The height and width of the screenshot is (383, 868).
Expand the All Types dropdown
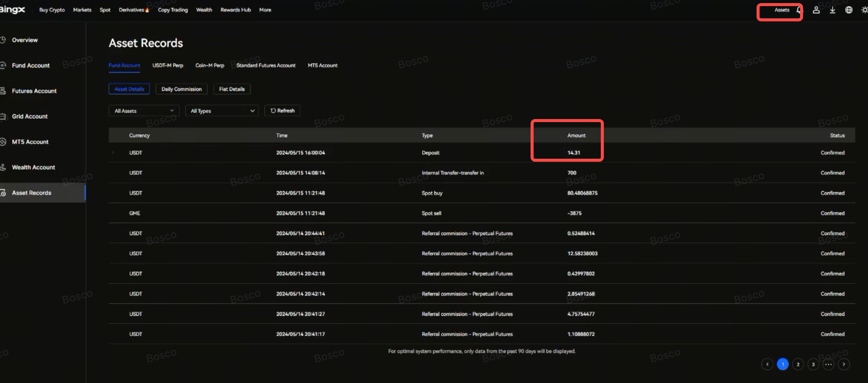coord(222,111)
